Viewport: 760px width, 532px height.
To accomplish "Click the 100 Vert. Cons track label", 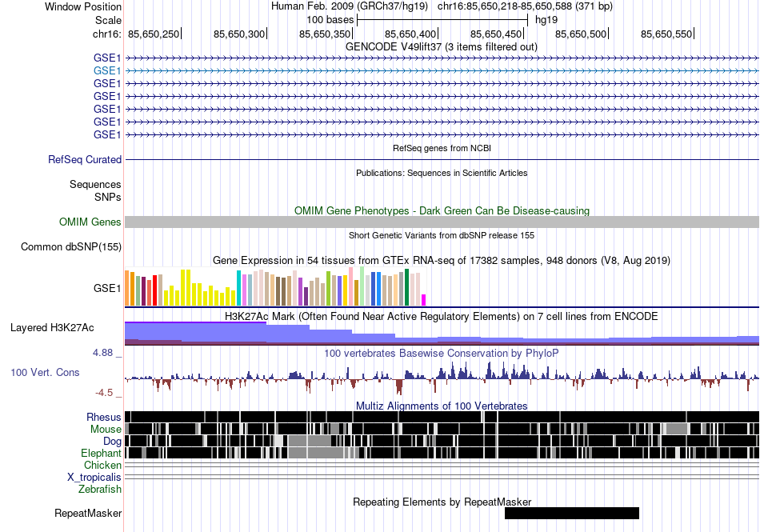I will coord(45,372).
